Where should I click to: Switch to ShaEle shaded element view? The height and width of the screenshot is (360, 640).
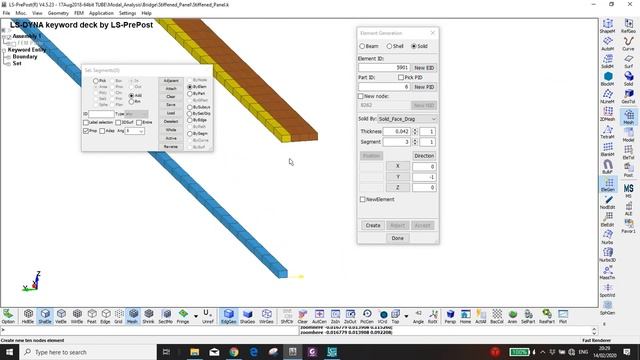[45, 316]
